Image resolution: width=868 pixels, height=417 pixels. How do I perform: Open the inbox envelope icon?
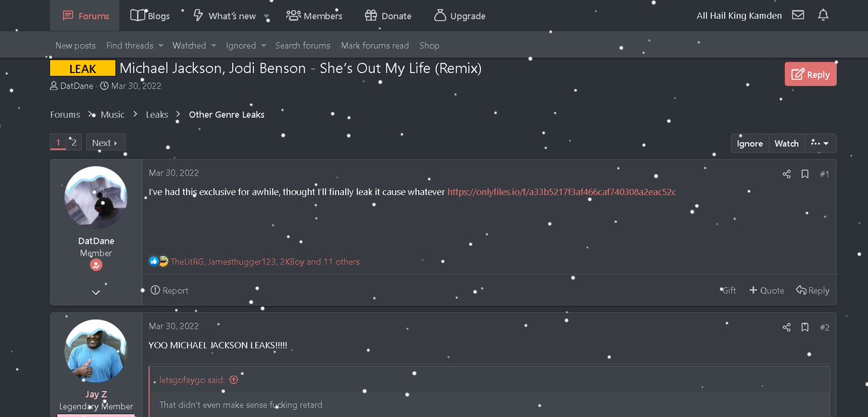coord(798,15)
